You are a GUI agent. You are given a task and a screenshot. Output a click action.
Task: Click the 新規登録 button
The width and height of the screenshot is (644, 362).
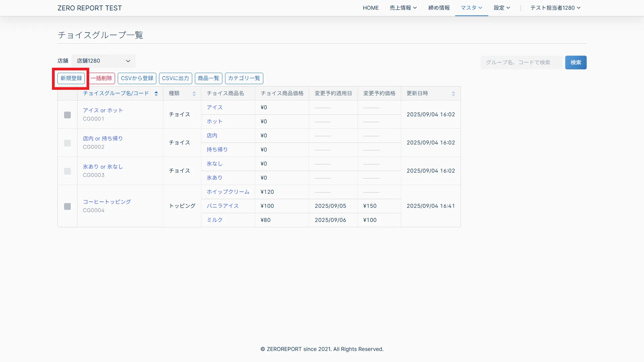[x=71, y=78]
